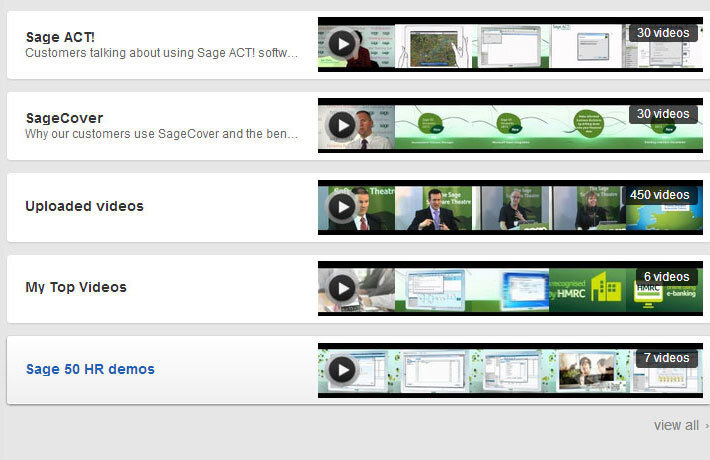Screen dimensions: 710x460
Task: Open the SageCover playlist title
Action: pyautogui.click(x=64, y=118)
